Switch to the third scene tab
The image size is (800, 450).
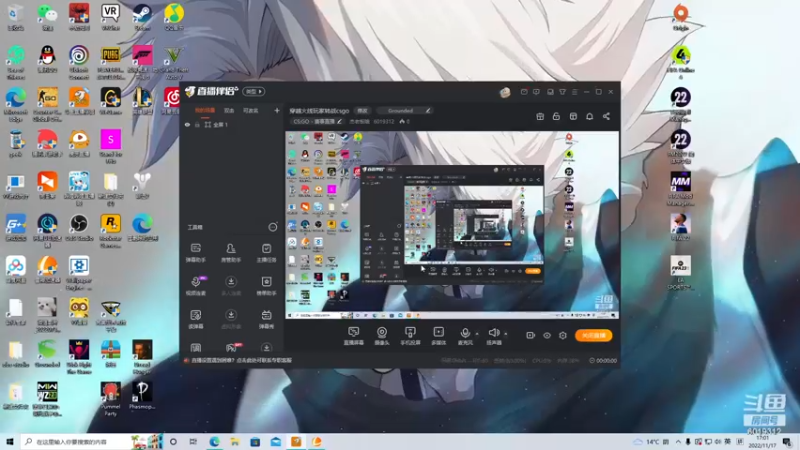251,110
